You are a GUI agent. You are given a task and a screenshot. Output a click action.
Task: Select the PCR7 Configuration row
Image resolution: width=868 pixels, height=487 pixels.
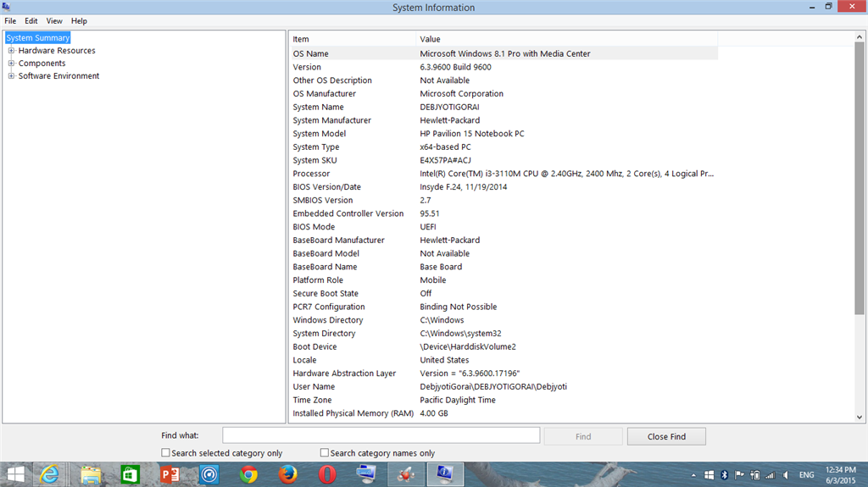(x=504, y=307)
